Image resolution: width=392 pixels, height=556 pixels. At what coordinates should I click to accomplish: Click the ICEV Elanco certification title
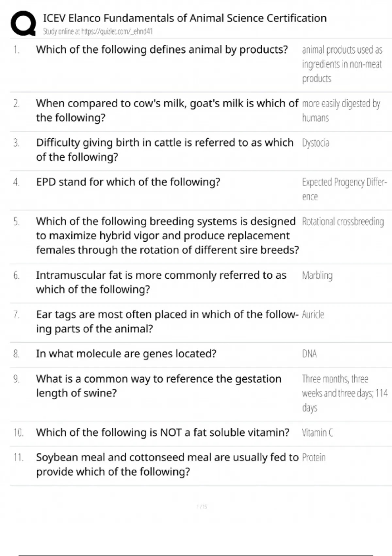click(185, 18)
